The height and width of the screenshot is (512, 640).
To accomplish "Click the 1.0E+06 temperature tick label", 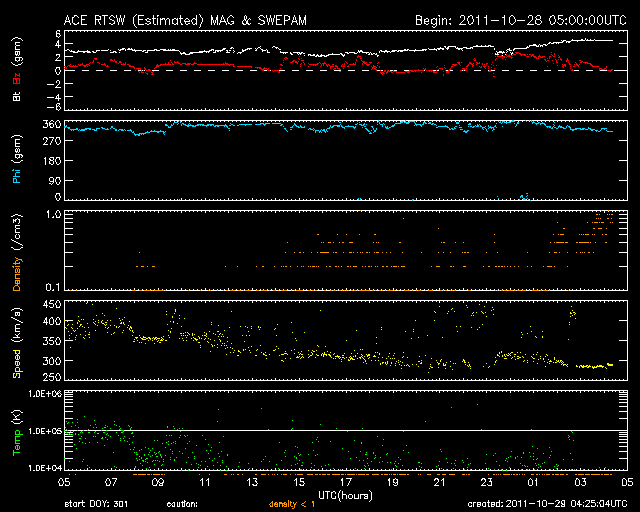I will pyautogui.click(x=44, y=394).
